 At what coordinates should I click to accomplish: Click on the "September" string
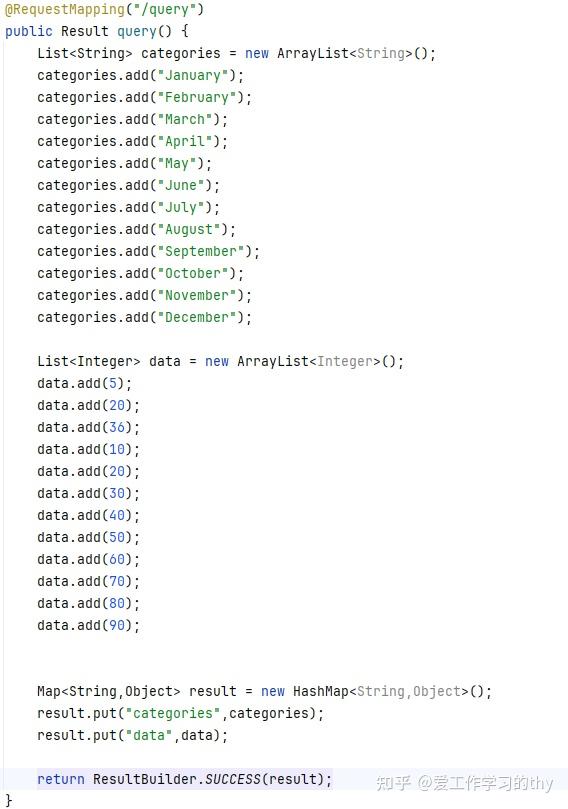tap(201, 251)
